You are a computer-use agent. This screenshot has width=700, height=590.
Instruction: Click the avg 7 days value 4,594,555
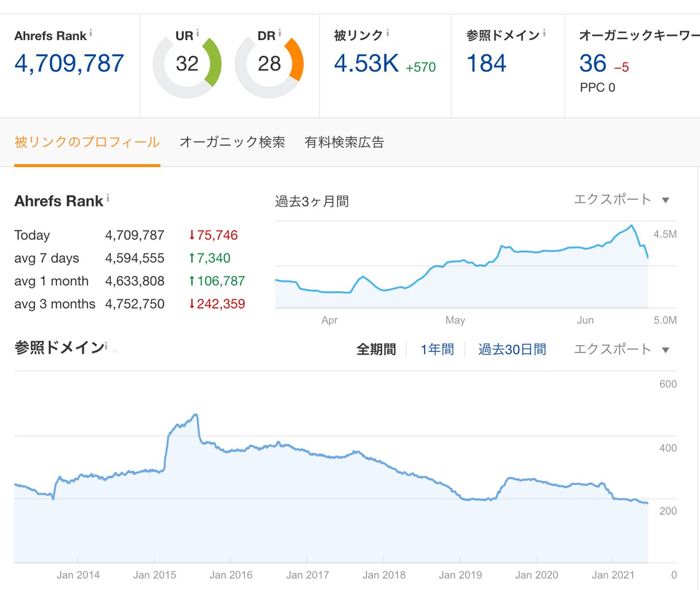coord(135,258)
